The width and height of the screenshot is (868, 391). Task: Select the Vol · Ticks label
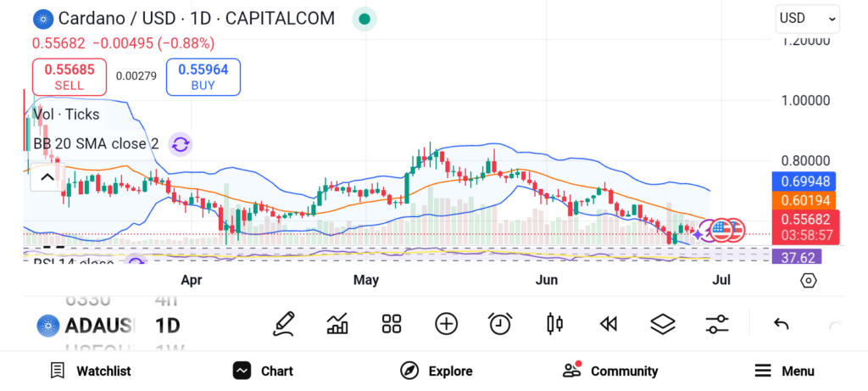pyautogui.click(x=66, y=115)
